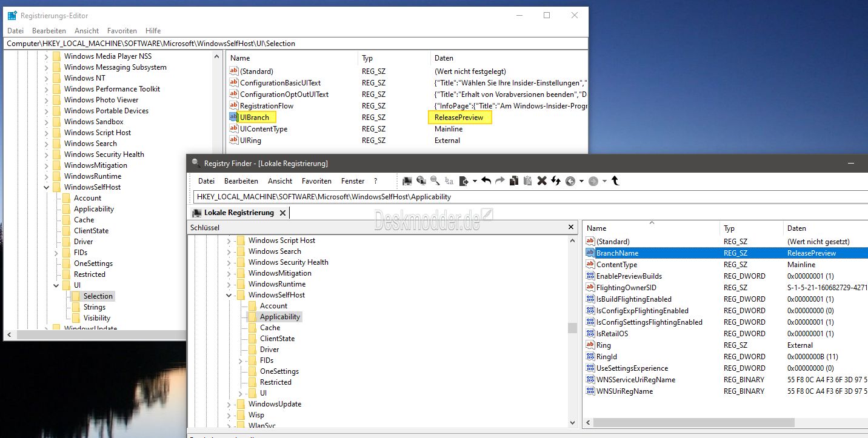This screenshot has height=438, width=868.
Task: Open the Favoriten menu in Registrierungs-Editor
Action: (x=122, y=30)
